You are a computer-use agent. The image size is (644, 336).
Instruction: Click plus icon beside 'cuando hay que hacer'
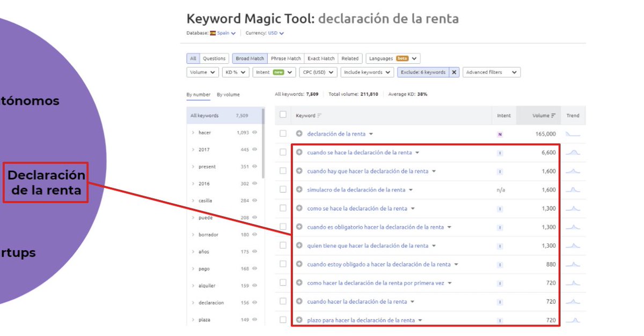[x=299, y=171]
